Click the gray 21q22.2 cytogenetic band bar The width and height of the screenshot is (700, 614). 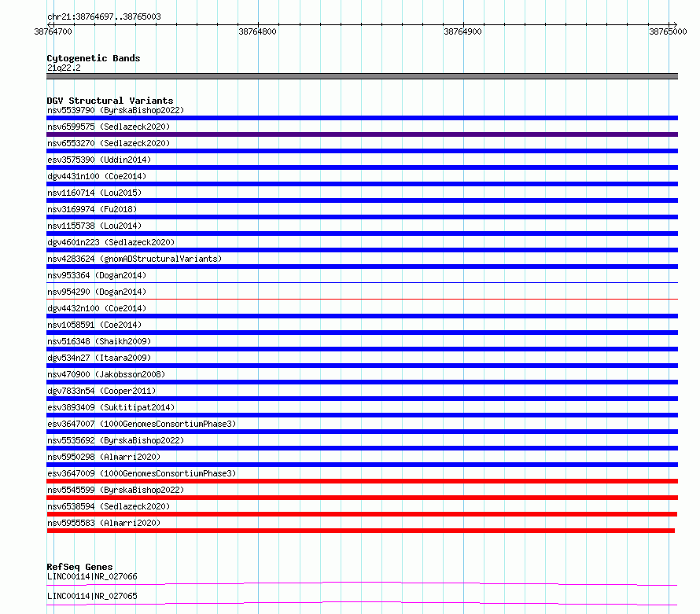(362, 76)
